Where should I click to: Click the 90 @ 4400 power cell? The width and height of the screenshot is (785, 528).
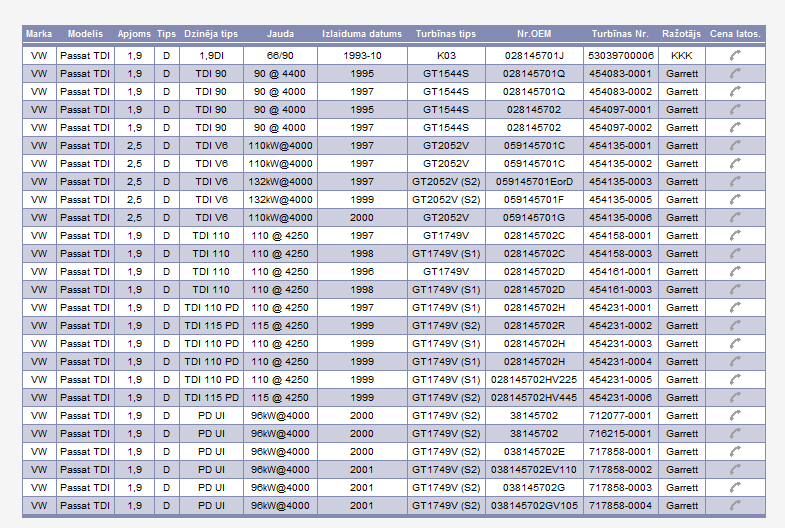(280, 74)
